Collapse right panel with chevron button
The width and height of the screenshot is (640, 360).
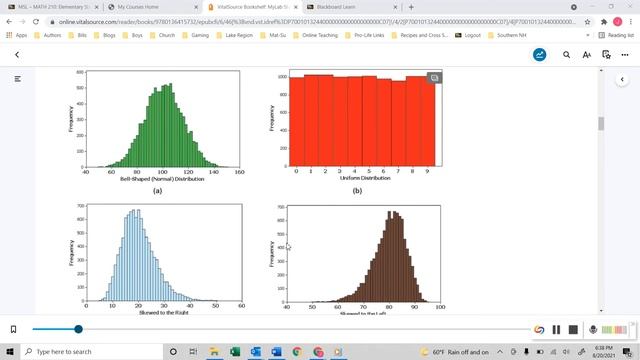(x=622, y=80)
